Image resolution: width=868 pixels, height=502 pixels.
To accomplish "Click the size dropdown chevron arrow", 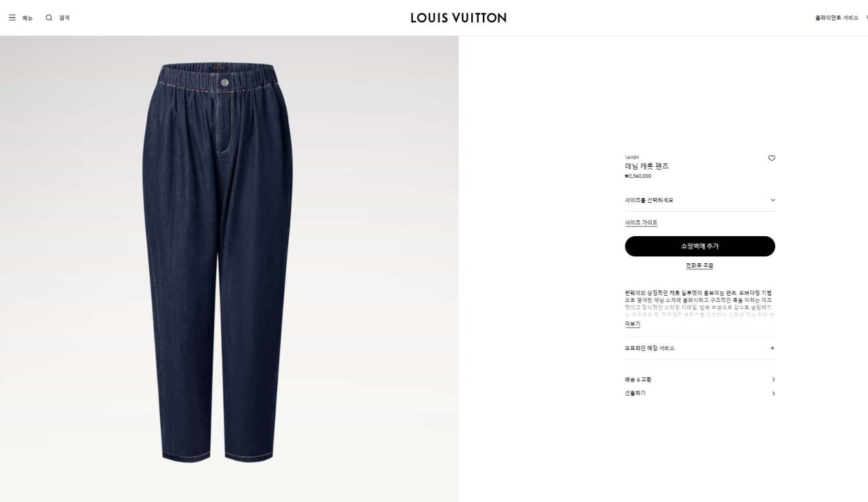I will [772, 200].
